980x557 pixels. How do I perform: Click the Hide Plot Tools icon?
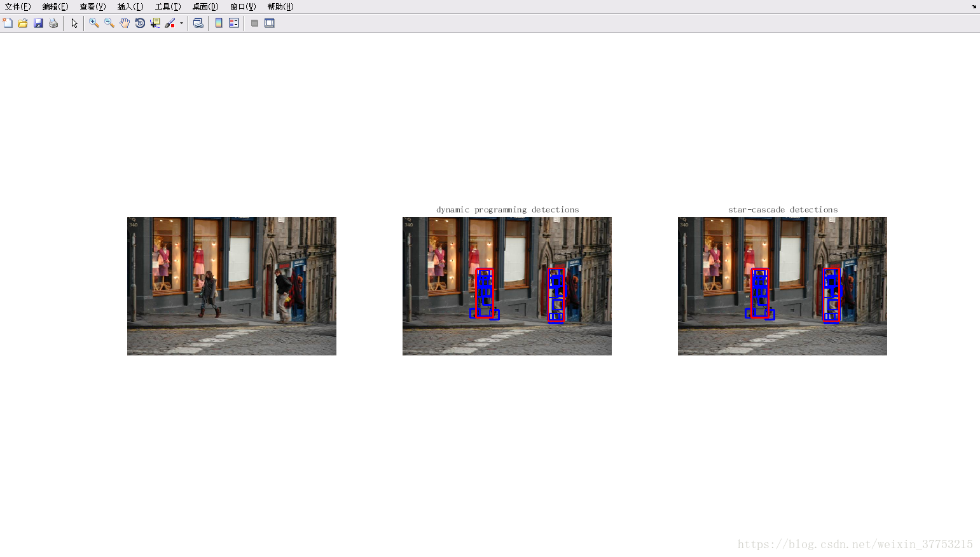[x=254, y=23]
